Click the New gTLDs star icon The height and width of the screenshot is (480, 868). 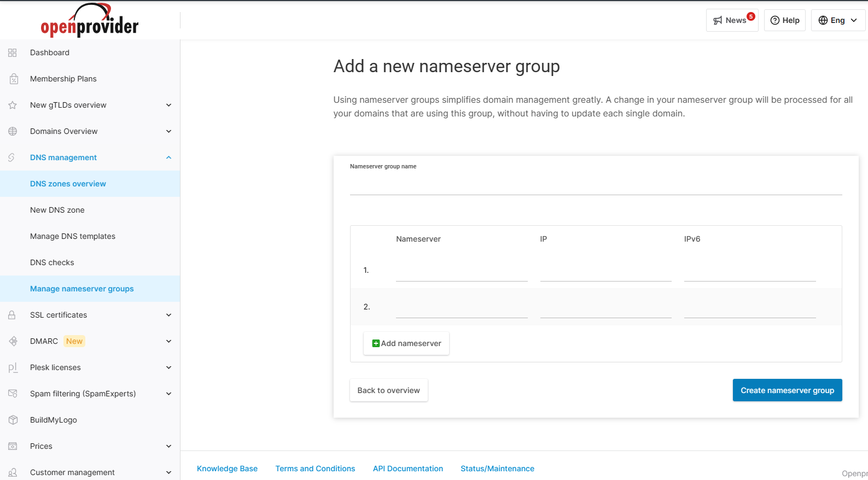click(x=13, y=105)
